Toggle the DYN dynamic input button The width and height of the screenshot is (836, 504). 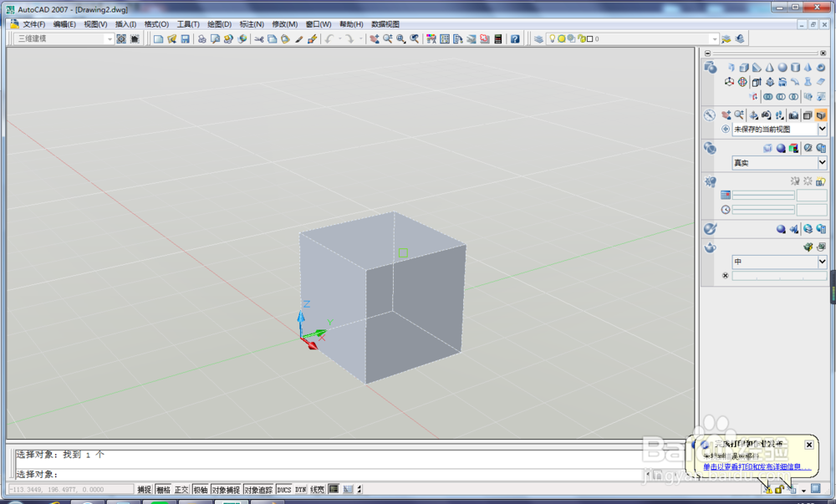[x=301, y=489]
